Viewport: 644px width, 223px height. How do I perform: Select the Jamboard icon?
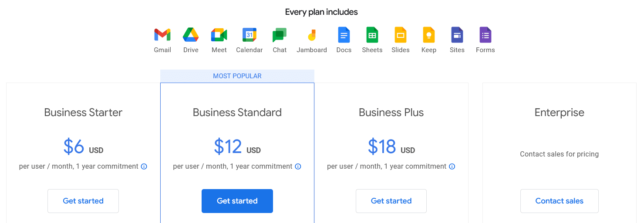coord(312,35)
